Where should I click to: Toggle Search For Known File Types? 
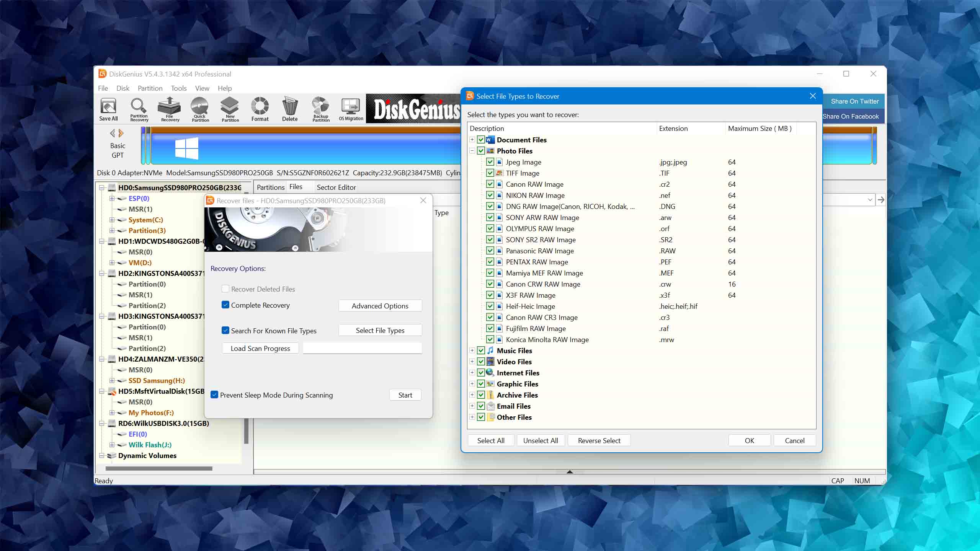[x=225, y=331]
